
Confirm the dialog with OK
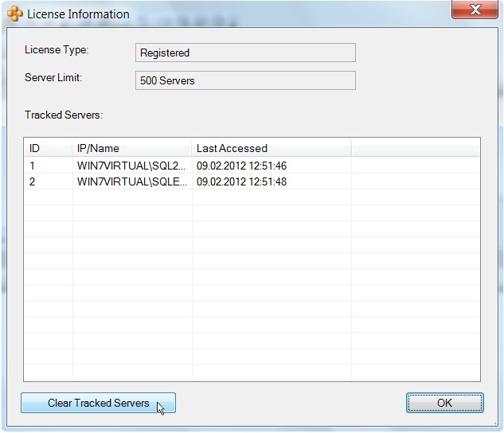coord(444,403)
